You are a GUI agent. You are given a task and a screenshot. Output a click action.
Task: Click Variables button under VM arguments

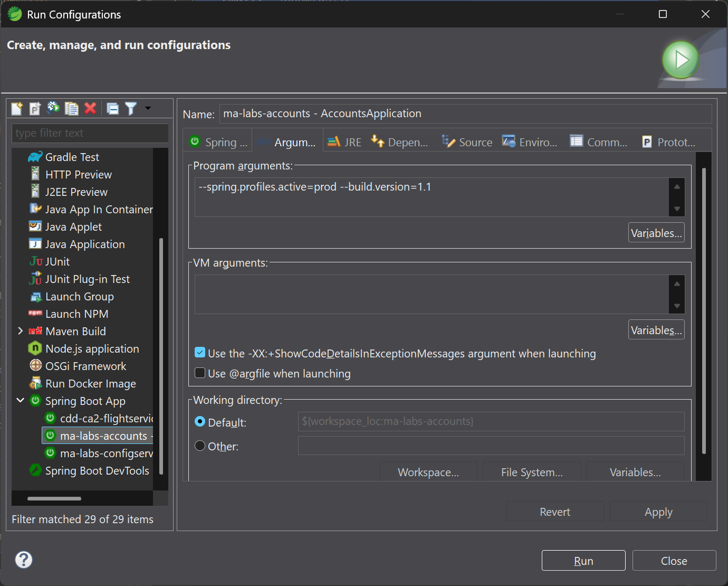[x=656, y=330]
